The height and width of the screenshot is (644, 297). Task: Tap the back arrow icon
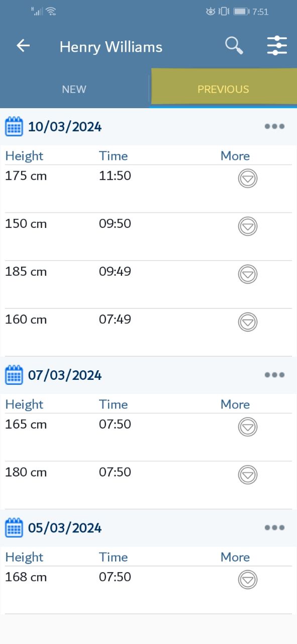tap(23, 46)
